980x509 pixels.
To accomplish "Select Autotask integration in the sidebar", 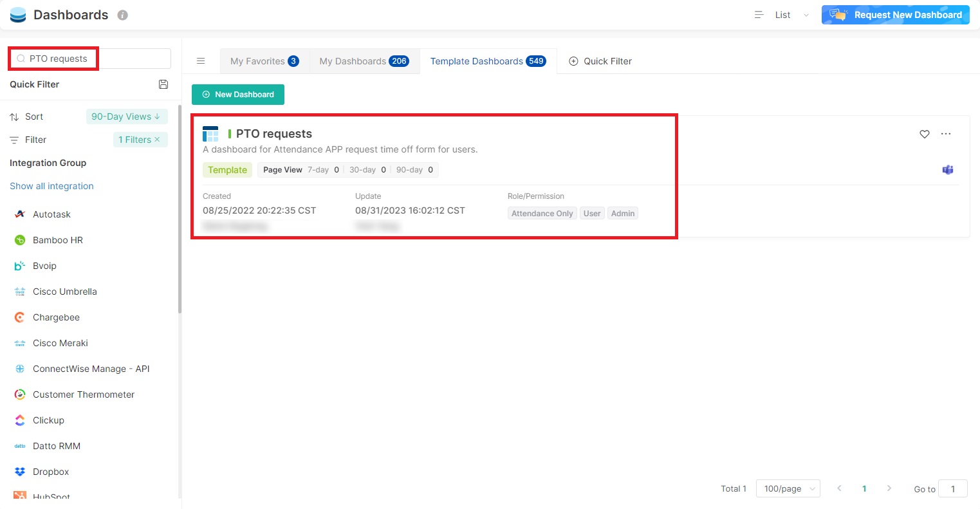I will click(x=51, y=214).
